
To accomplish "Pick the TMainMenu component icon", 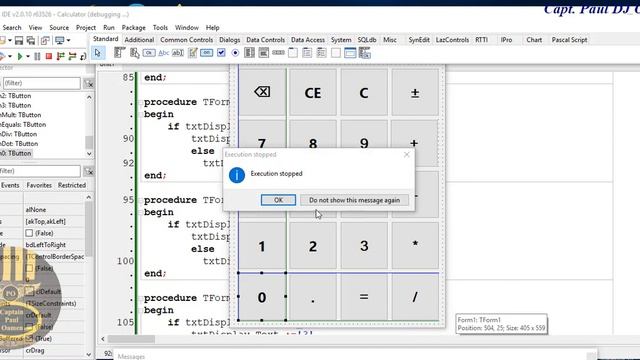I will point(119,53).
